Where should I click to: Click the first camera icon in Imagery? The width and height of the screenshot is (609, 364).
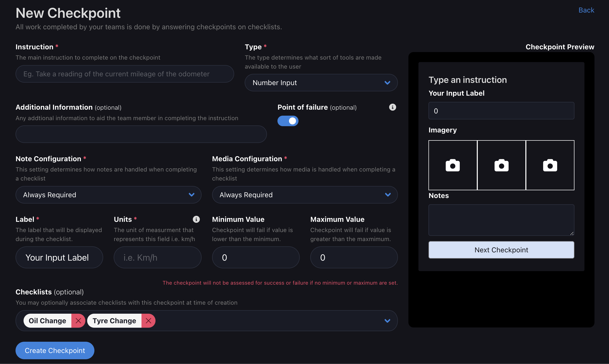pyautogui.click(x=452, y=165)
